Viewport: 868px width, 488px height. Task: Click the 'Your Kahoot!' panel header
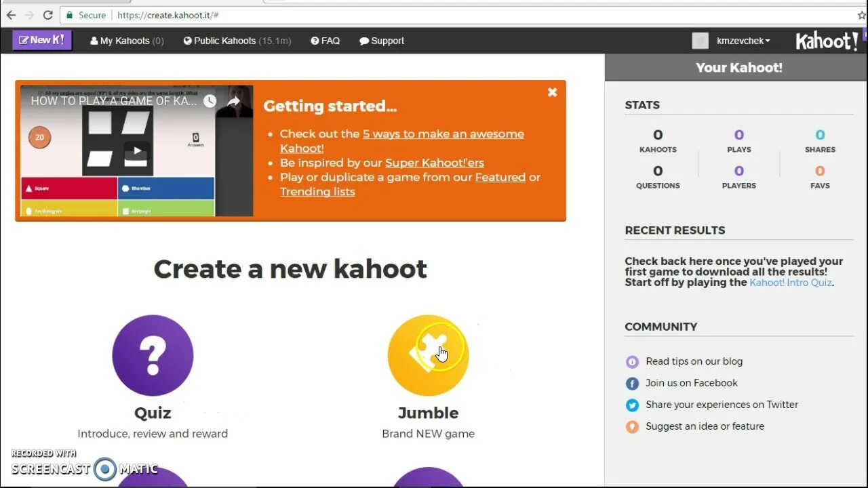(736, 68)
